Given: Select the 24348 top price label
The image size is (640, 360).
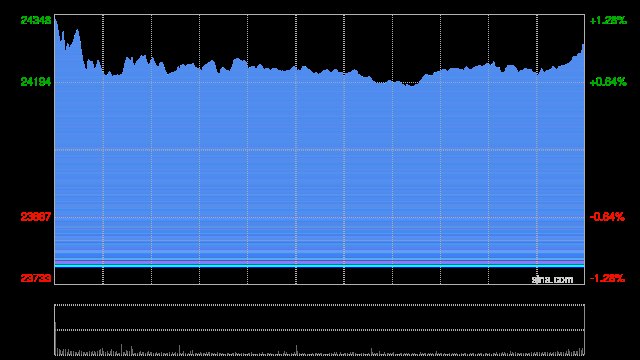Looking at the screenshot, I should tap(36, 20).
